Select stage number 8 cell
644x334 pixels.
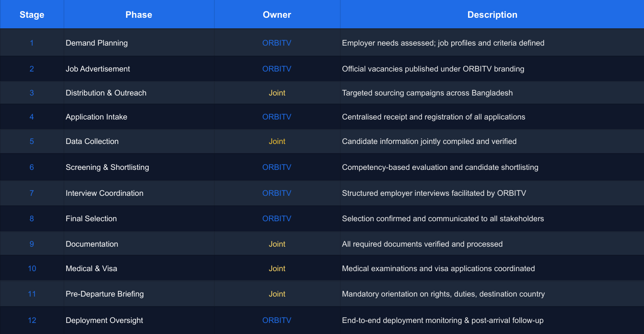point(32,218)
